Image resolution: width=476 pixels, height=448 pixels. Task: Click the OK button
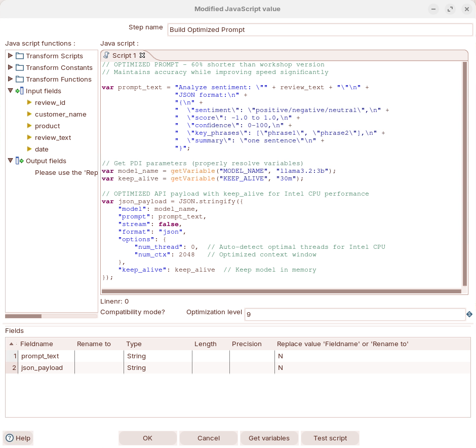[x=147, y=438]
